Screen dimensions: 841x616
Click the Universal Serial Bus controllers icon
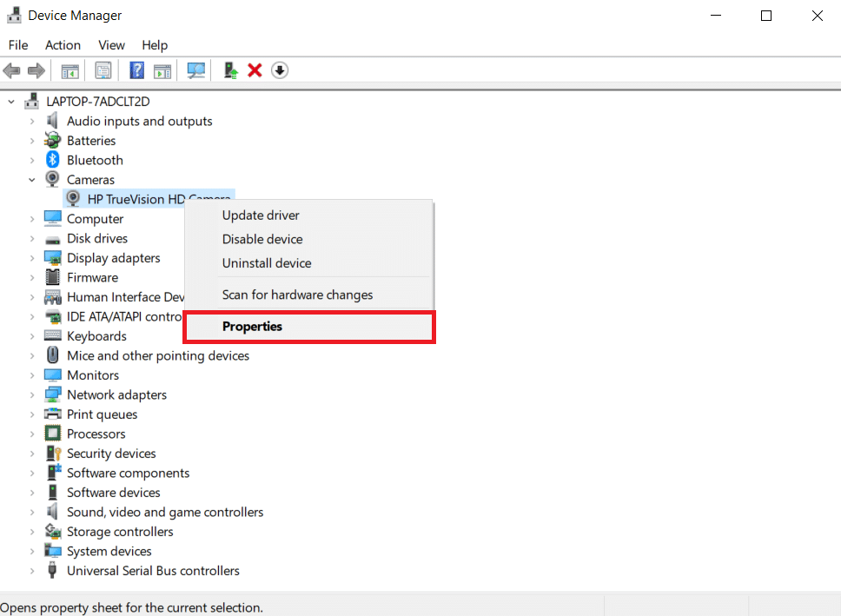(52, 570)
